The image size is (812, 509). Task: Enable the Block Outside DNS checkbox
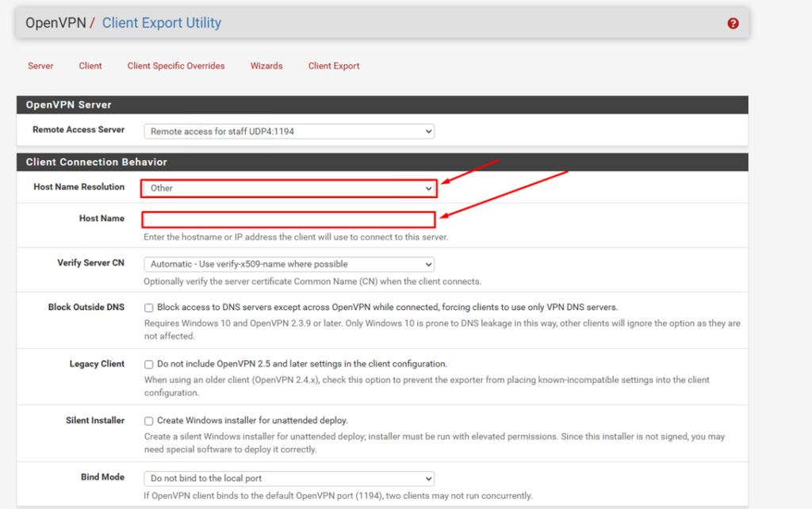pyautogui.click(x=148, y=308)
